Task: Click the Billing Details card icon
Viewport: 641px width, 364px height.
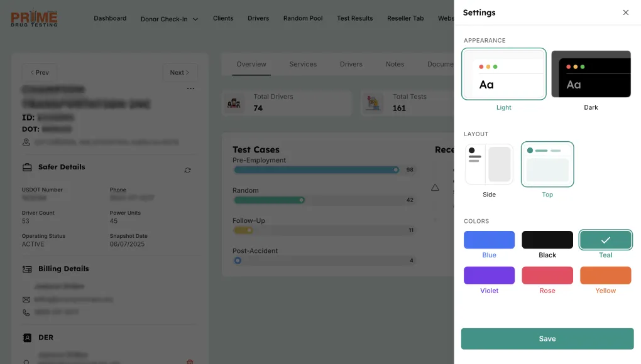Action: [27, 269]
